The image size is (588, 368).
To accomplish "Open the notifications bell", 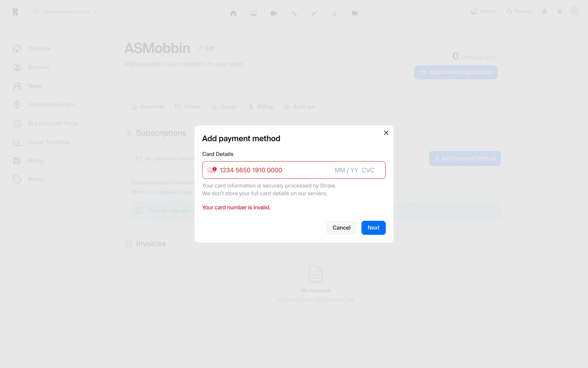I will click(x=545, y=11).
